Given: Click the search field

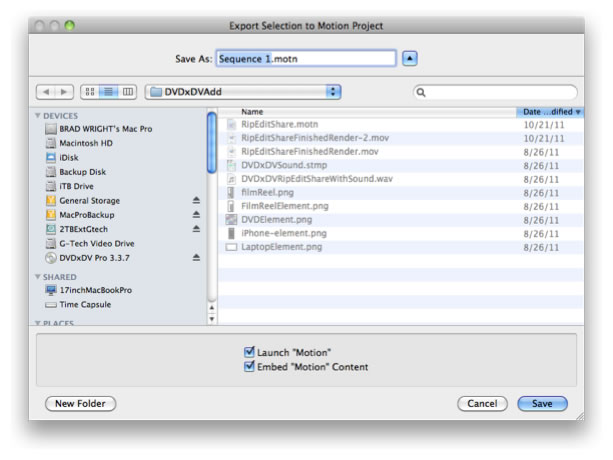Looking at the screenshot, I should (x=495, y=93).
